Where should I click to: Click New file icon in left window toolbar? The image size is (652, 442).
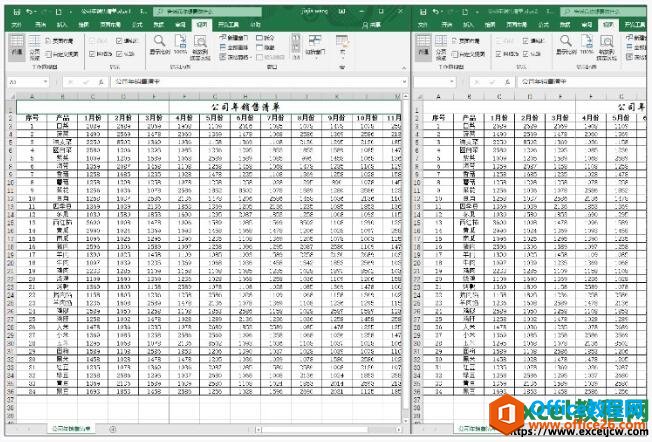click(x=59, y=12)
